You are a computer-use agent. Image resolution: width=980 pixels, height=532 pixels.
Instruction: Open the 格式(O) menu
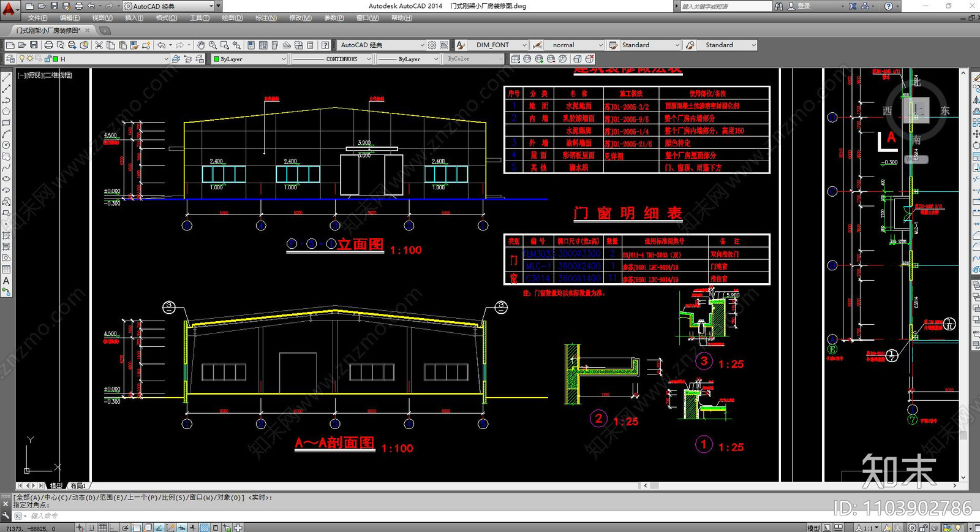coord(166,18)
